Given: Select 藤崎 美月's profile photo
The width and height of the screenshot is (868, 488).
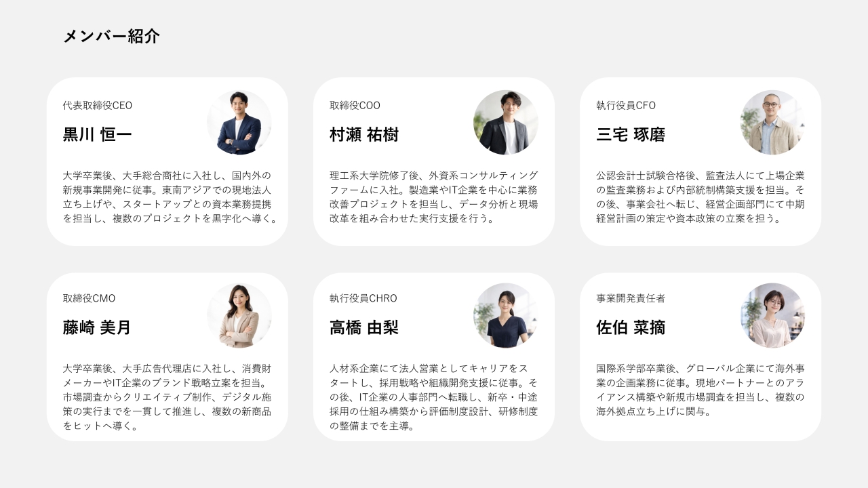Looking at the screenshot, I should click(239, 316).
